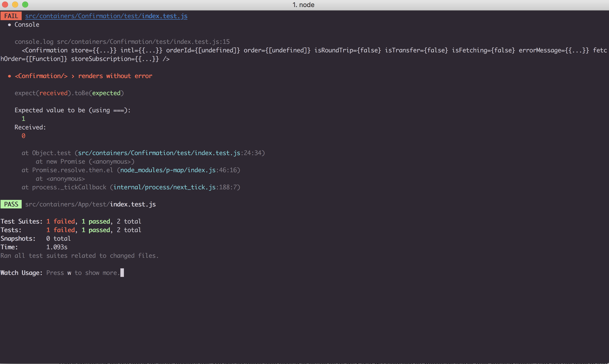Viewport: 609px width, 364px height.
Task: Click the node window title
Action: click(x=303, y=5)
